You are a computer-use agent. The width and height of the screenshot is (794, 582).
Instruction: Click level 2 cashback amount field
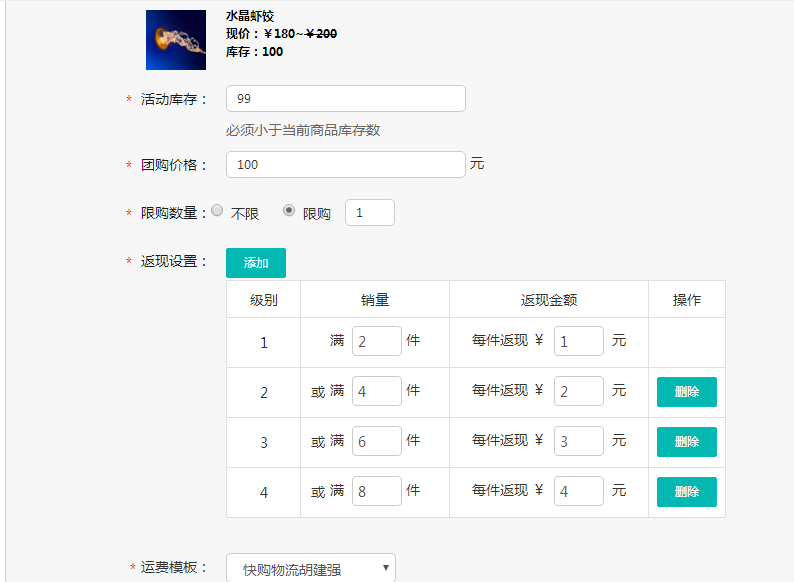click(578, 391)
